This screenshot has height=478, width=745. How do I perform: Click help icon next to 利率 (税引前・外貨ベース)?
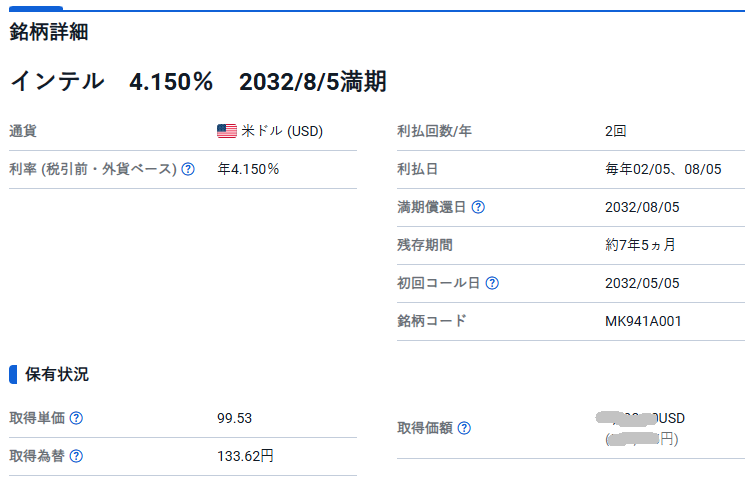(188, 169)
